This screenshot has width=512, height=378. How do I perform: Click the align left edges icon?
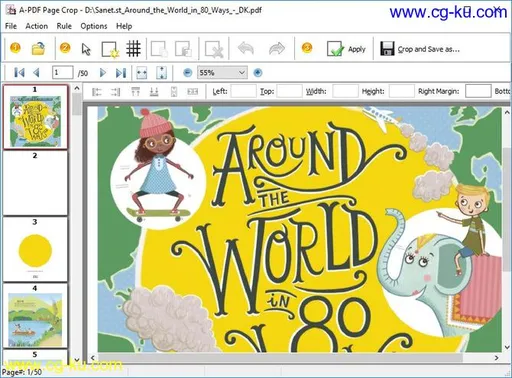(97, 92)
